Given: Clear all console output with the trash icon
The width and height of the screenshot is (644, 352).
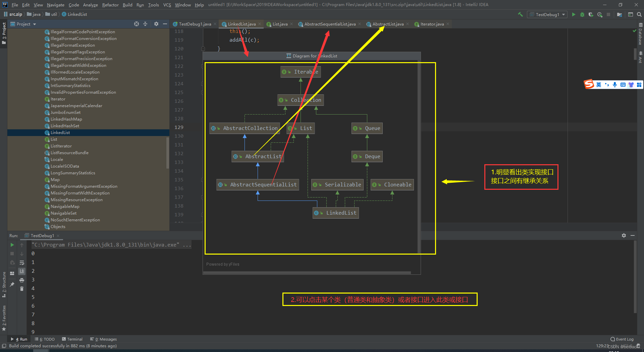Looking at the screenshot, I should (x=22, y=289).
